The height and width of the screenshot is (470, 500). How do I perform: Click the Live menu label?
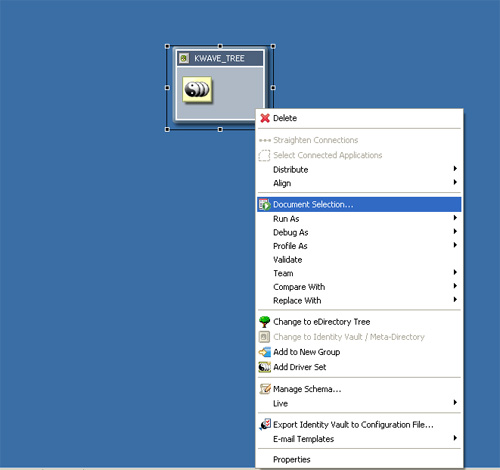click(280, 404)
